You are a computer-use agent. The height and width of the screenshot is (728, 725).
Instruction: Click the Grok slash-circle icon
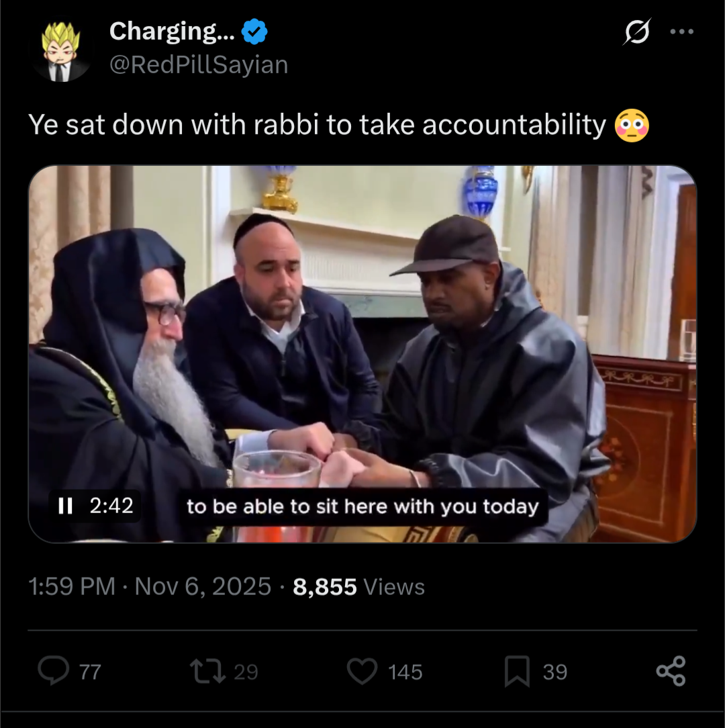(x=637, y=32)
